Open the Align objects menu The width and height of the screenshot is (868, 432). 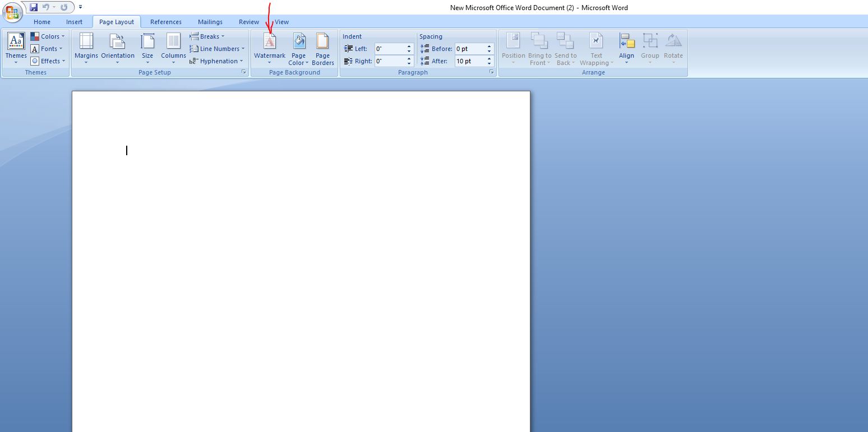point(626,48)
